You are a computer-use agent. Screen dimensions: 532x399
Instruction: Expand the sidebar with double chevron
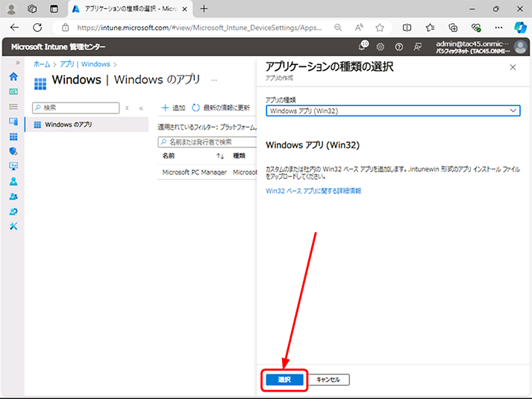click(18, 63)
